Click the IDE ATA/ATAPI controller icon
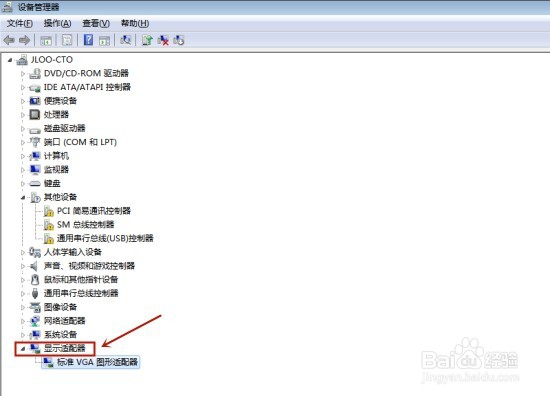The width and height of the screenshot is (550, 396). 35,87
